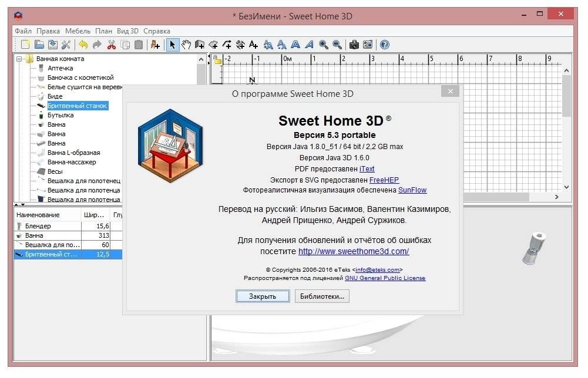The height and width of the screenshot is (378, 588).
Task: Select Весы in the catalog tree
Action: 55,171
